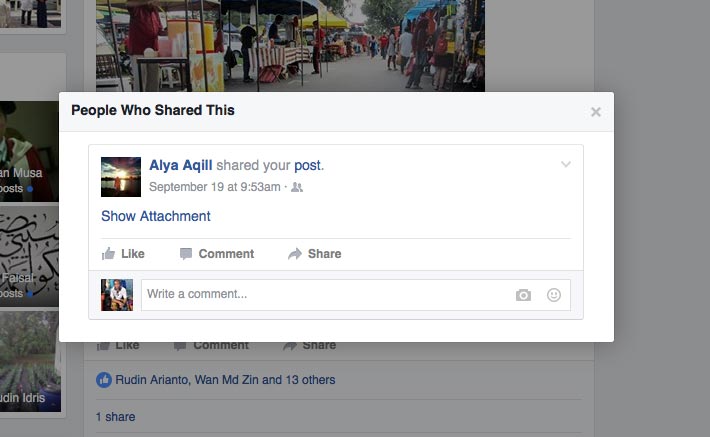710x437 pixels.
Task: Open the street market photo in background
Action: (x=290, y=45)
